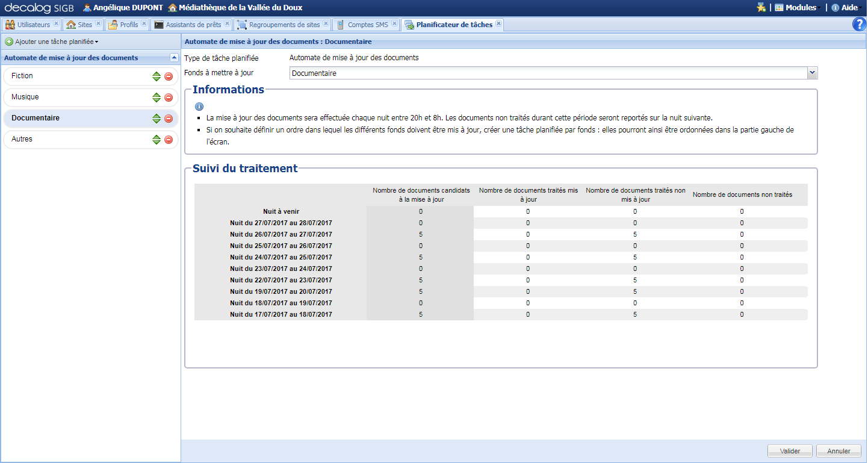The height and width of the screenshot is (463, 868).
Task: Reorder the Musique task with arrows icon
Action: pos(157,98)
